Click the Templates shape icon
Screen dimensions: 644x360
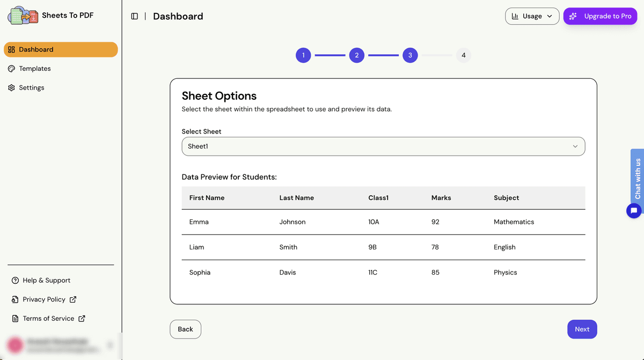tap(12, 68)
